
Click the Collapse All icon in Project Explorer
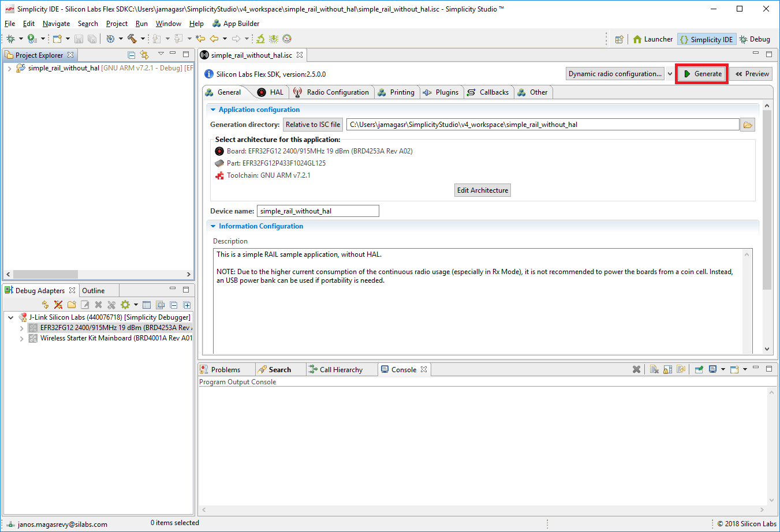[x=131, y=55]
